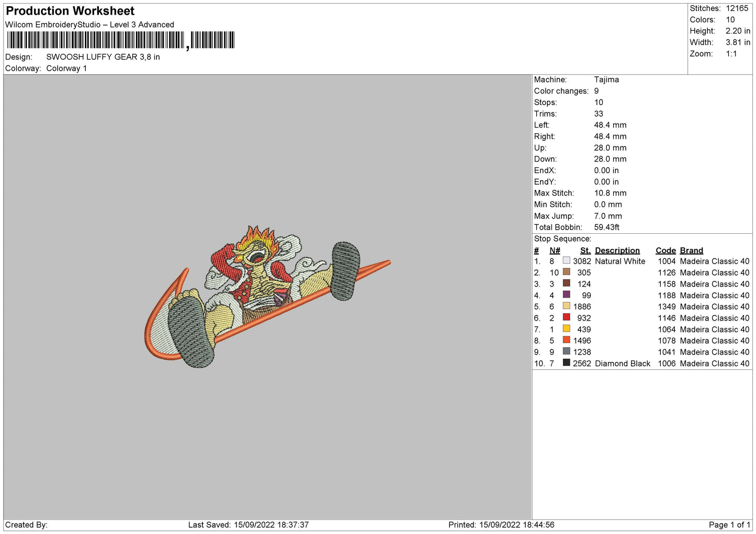Select the Diamond Black color swatch
The image size is (756, 534).
566,362
